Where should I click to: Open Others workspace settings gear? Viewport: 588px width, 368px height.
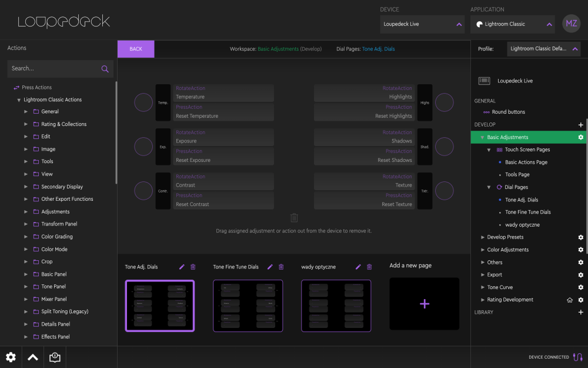pyautogui.click(x=580, y=262)
